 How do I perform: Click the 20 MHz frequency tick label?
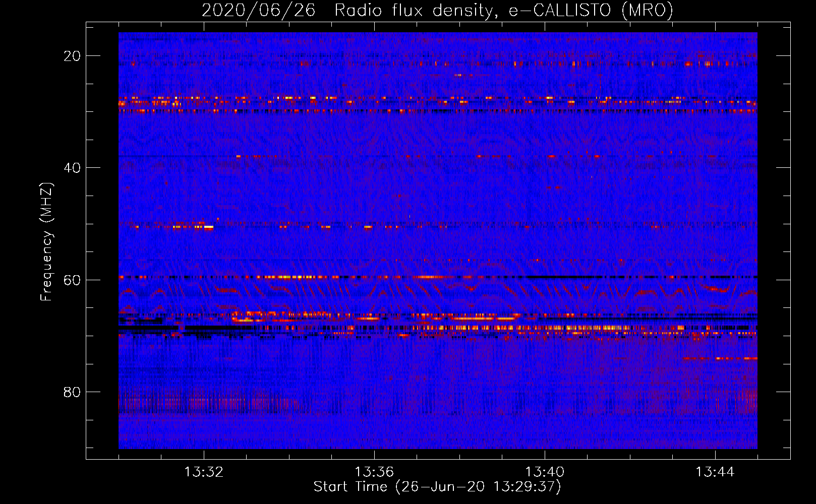pyautogui.click(x=72, y=56)
